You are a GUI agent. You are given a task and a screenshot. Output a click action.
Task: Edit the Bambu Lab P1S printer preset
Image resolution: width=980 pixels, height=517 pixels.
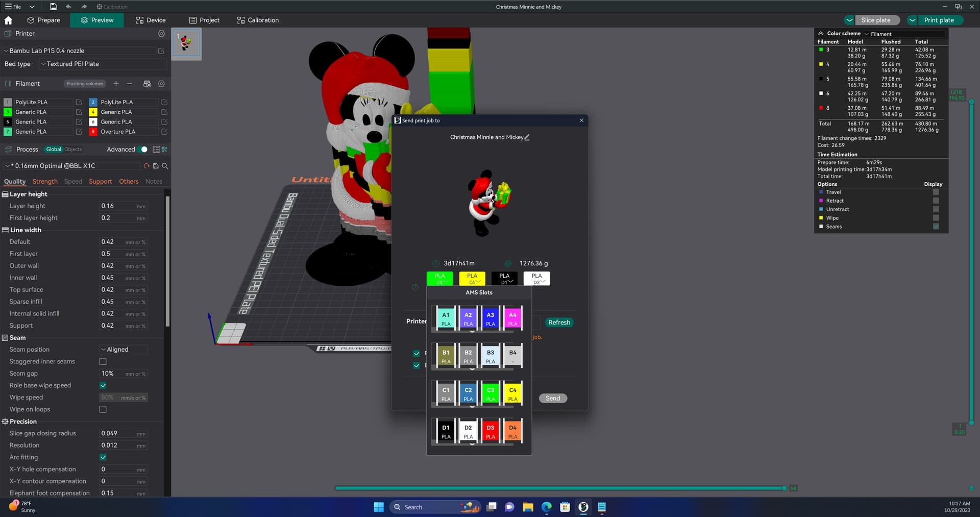click(161, 51)
